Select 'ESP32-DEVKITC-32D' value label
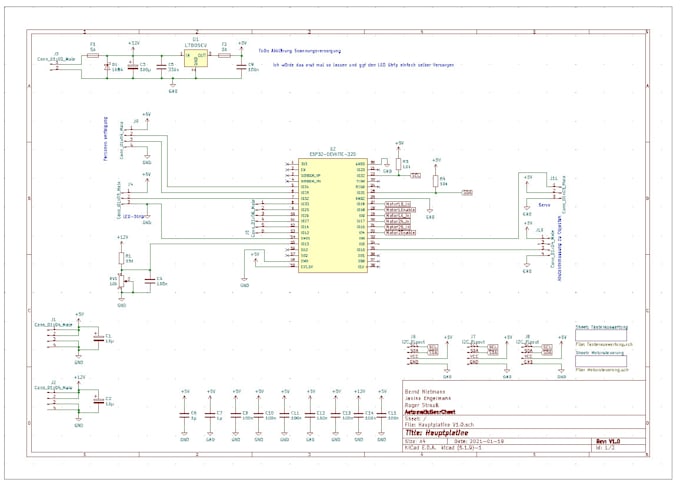Viewport: 680px width, 486px height. [x=333, y=154]
